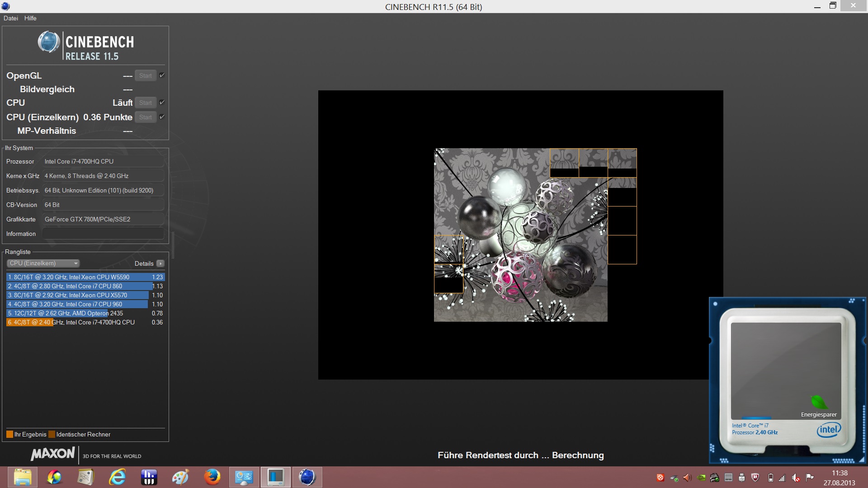Open File Explorer from the taskbar
868x488 pixels.
22,477
